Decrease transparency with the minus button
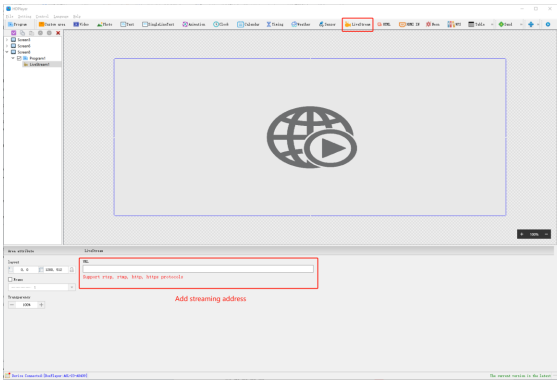560x383 pixels. tap(12, 305)
